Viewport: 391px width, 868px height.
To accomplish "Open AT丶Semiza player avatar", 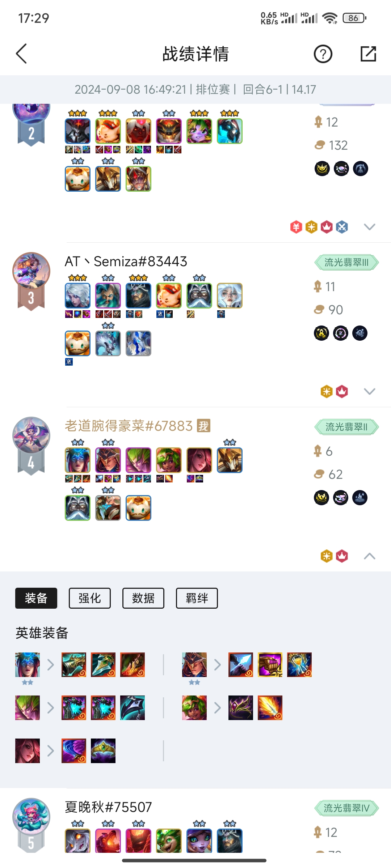I will [31, 271].
